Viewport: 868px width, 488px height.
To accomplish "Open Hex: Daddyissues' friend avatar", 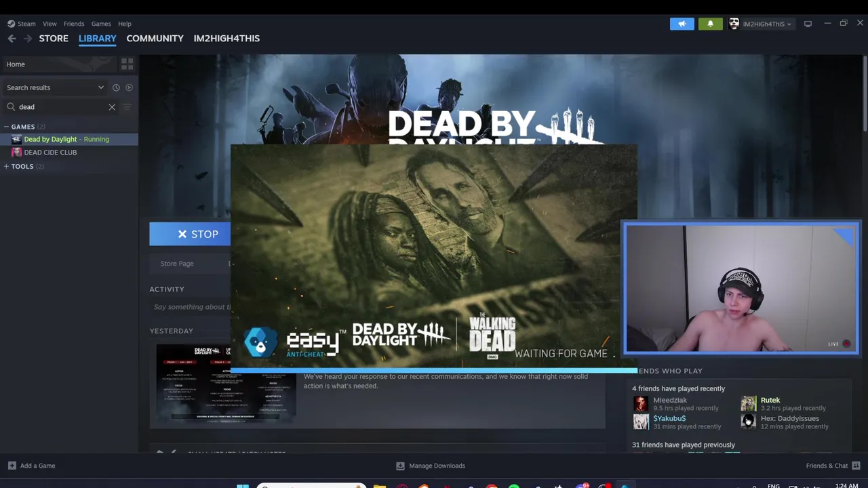I will point(748,422).
